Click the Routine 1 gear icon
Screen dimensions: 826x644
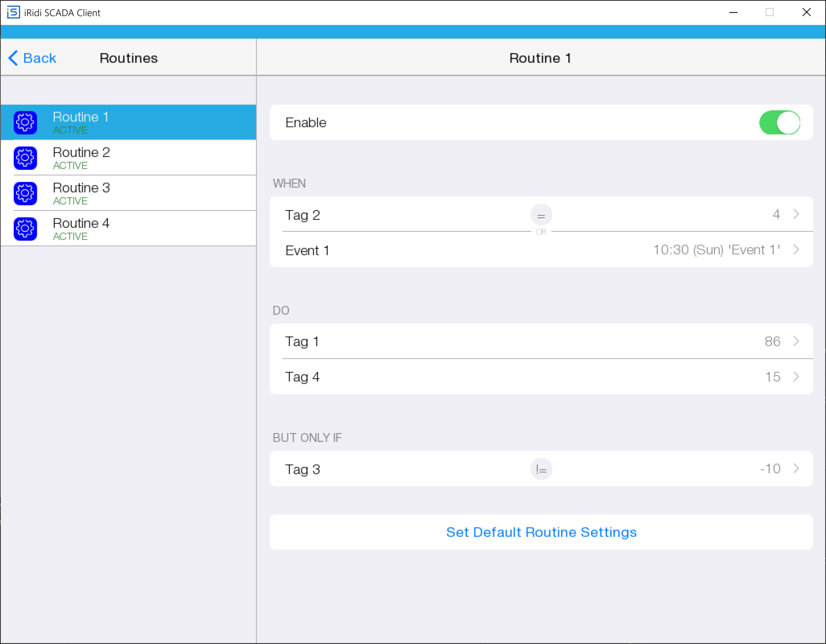tap(25, 123)
